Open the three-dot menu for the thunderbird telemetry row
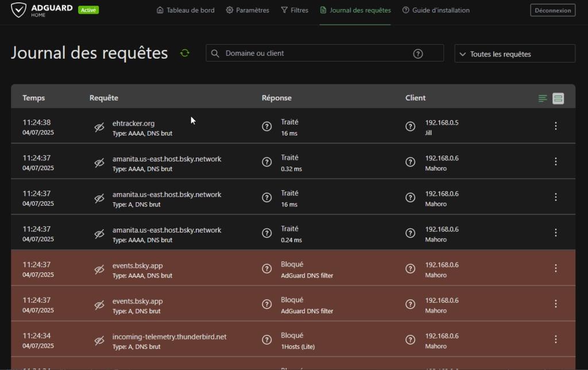The image size is (588, 370). pyautogui.click(x=556, y=340)
